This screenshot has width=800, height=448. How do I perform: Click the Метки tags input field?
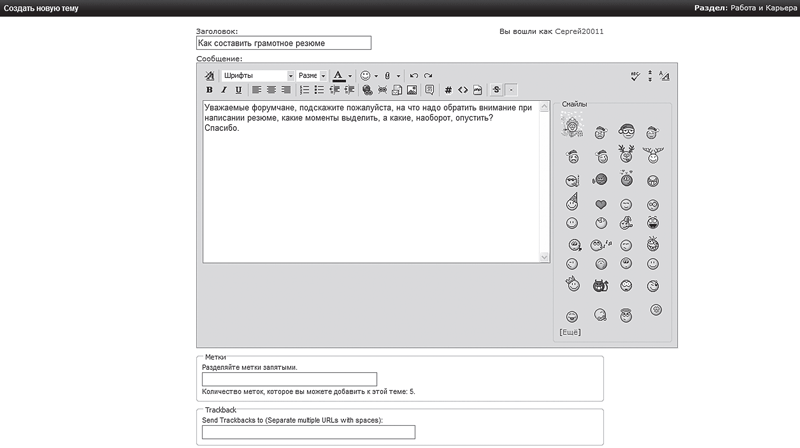pyautogui.click(x=289, y=379)
